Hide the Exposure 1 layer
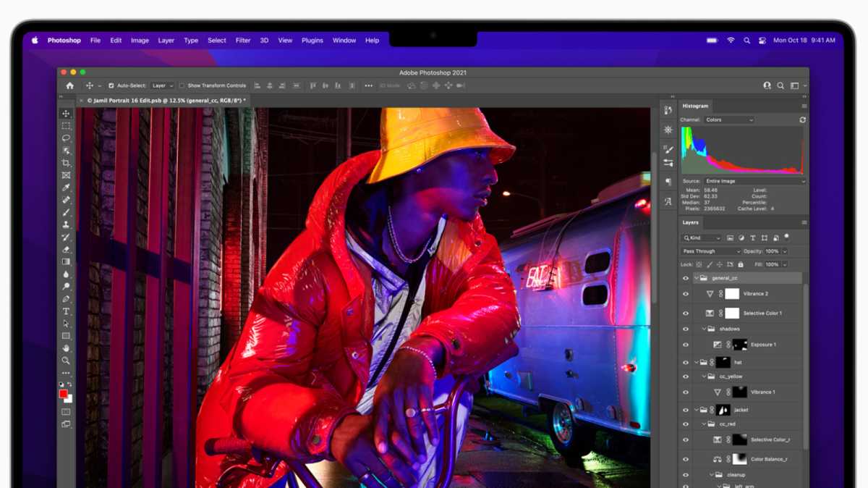 coord(686,345)
